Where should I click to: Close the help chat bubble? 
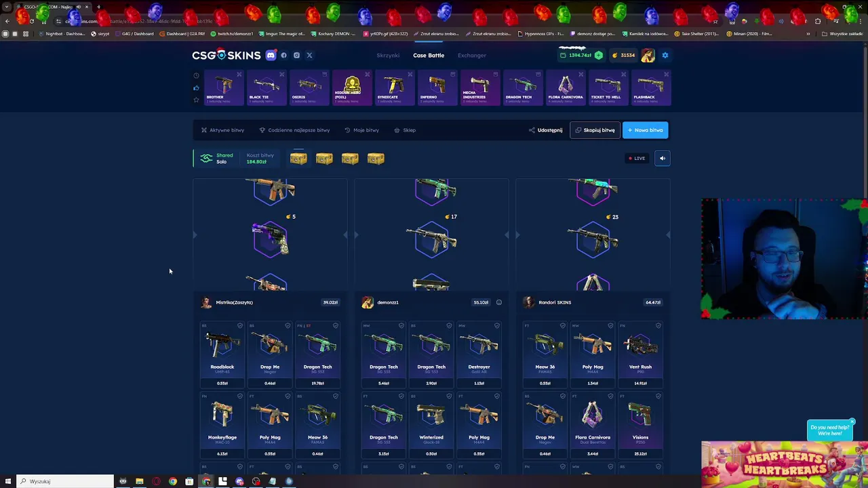[852, 422]
